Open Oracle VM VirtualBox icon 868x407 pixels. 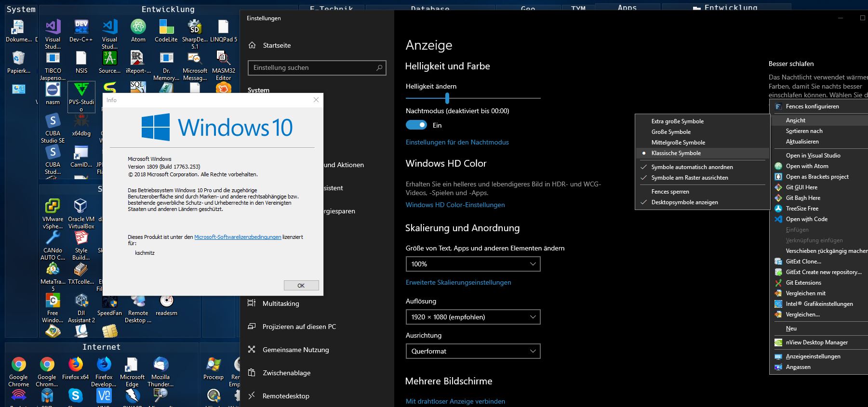point(81,213)
